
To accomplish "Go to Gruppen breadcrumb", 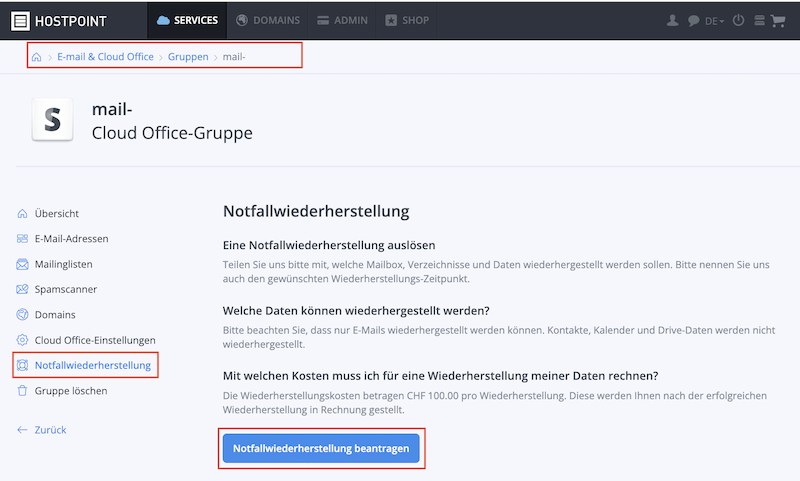I will point(188,57).
